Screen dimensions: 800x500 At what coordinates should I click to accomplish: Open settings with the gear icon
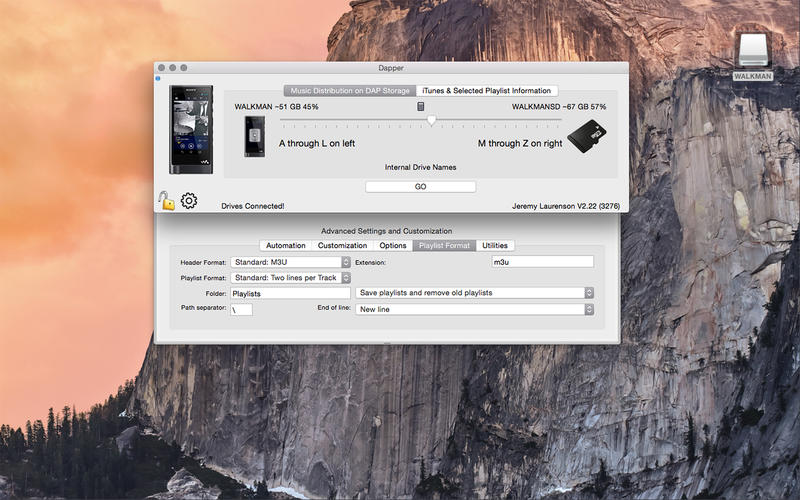point(189,201)
